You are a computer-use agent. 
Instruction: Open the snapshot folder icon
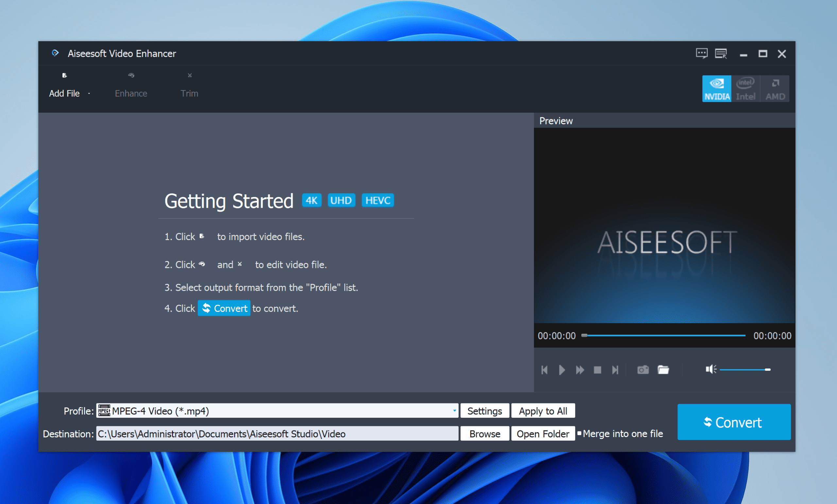663,370
